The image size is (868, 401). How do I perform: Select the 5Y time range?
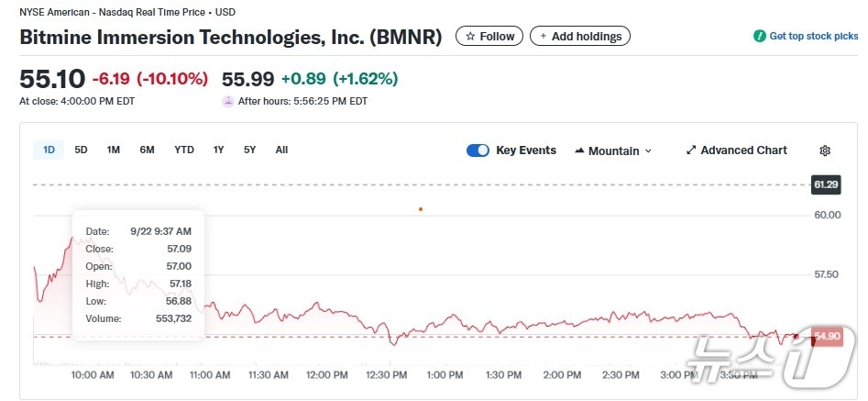click(x=249, y=150)
